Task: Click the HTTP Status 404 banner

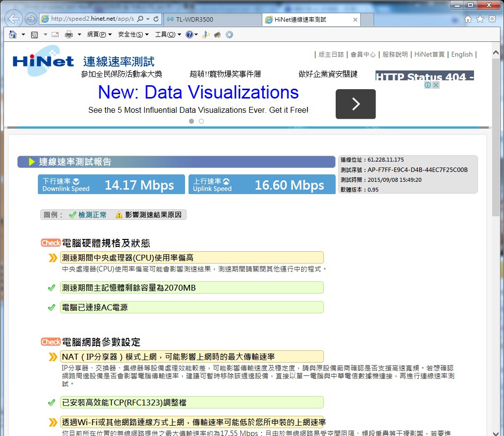Action: pos(425,75)
